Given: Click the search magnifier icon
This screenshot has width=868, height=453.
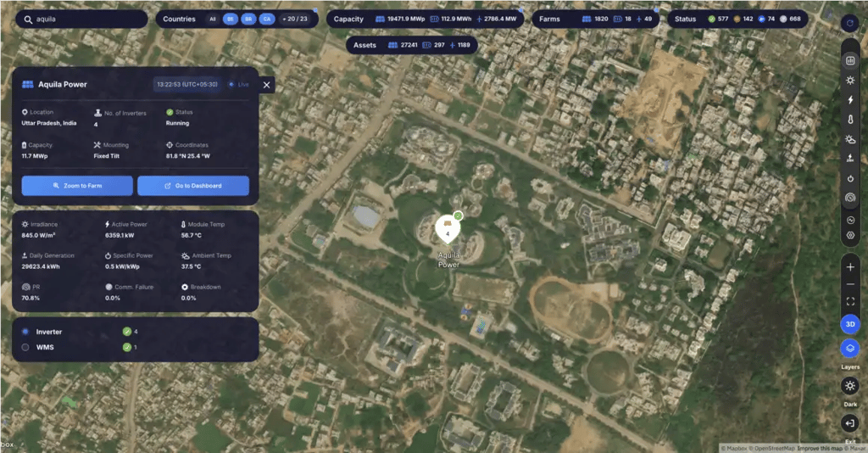Looking at the screenshot, I should point(28,20).
